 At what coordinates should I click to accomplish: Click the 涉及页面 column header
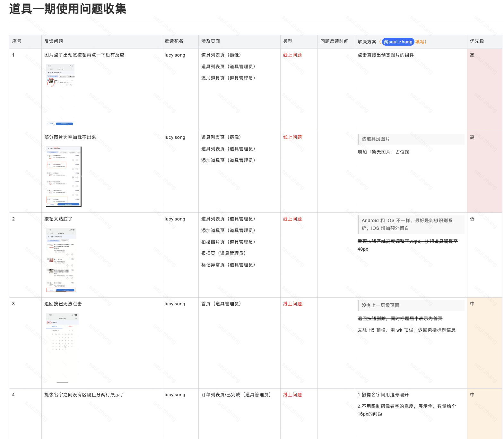[211, 41]
